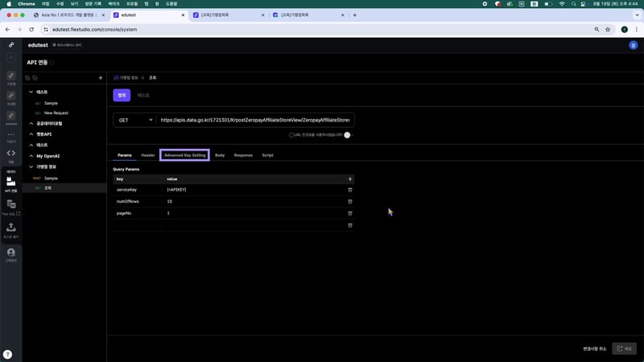Click cancel changes button
Screen dimensions: 644x362
point(595,348)
